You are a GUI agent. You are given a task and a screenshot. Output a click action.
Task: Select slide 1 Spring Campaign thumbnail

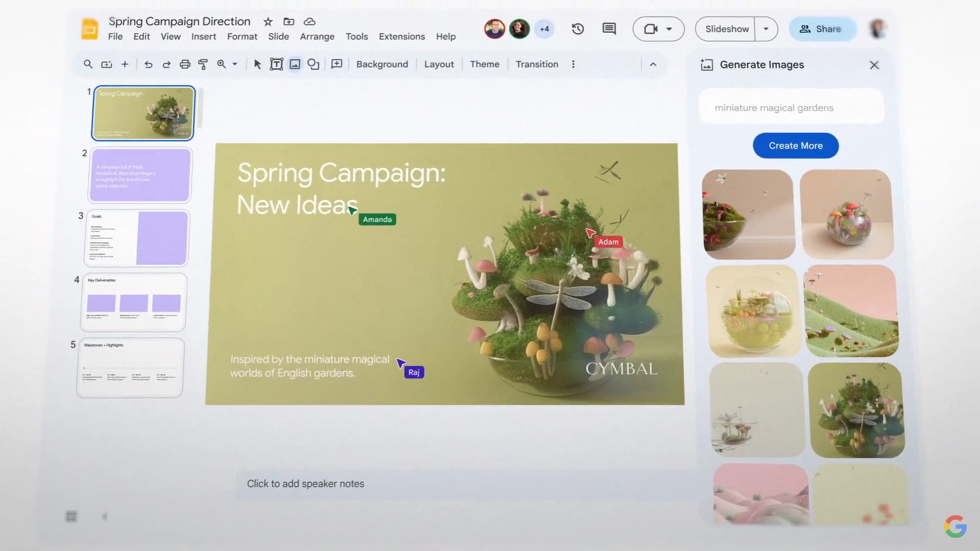pos(143,113)
